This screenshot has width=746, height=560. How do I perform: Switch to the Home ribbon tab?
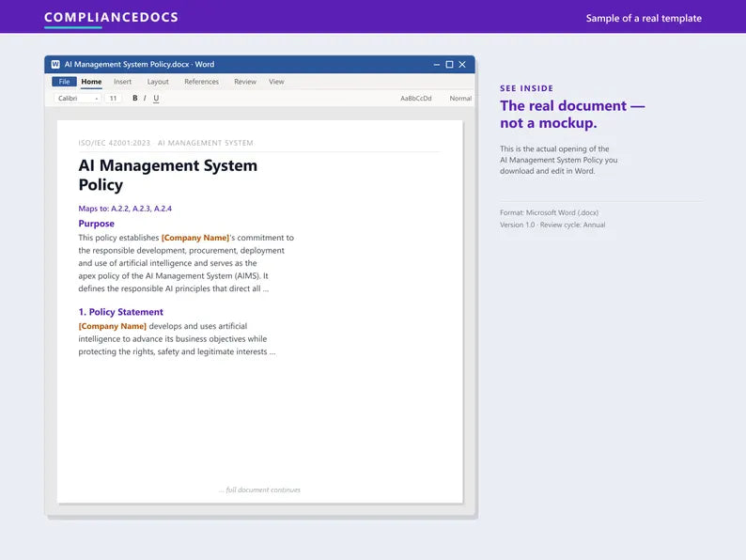(x=91, y=82)
